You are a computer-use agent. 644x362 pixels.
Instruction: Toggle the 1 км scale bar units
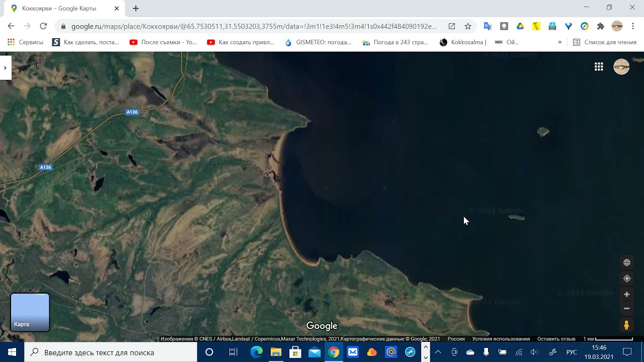[608, 339]
